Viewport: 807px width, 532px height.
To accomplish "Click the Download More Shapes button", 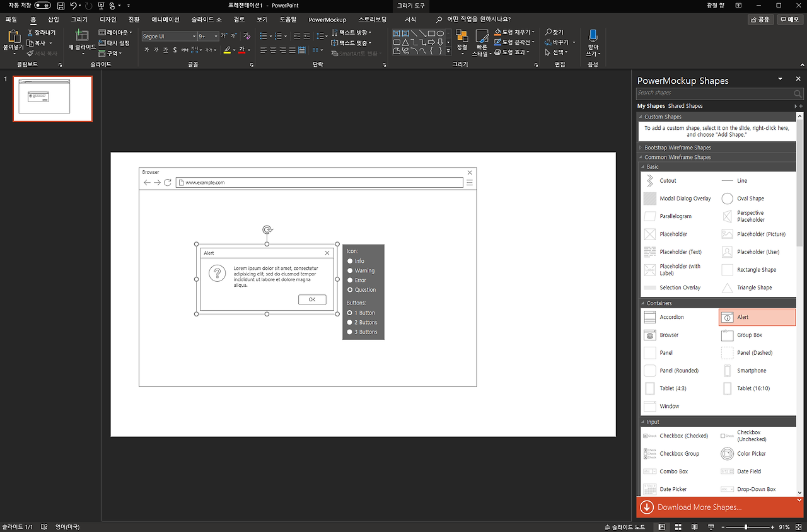I will click(x=699, y=507).
